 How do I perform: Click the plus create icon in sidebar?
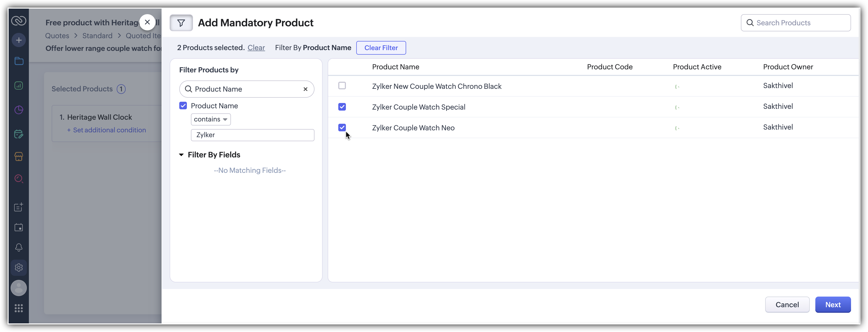(19, 40)
